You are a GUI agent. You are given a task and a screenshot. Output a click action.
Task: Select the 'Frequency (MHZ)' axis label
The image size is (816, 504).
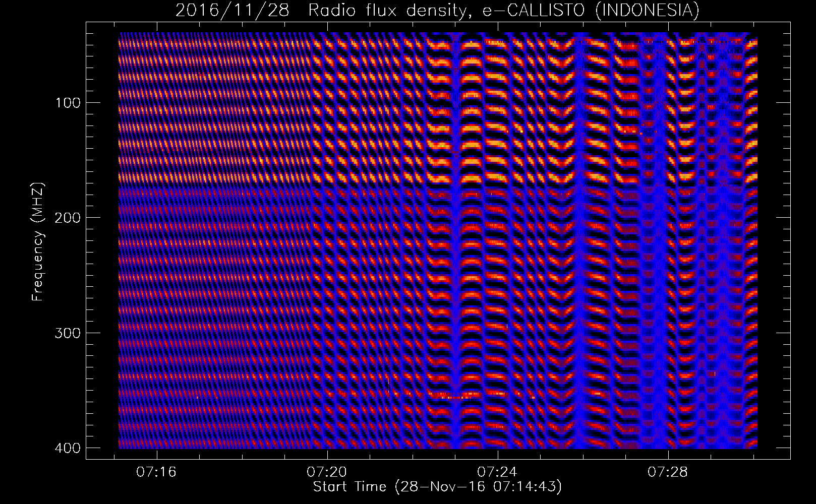pos(38,242)
